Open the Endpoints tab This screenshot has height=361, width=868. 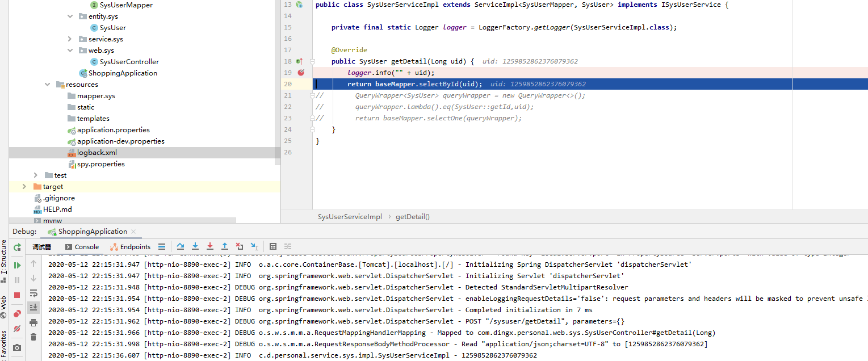[135, 246]
